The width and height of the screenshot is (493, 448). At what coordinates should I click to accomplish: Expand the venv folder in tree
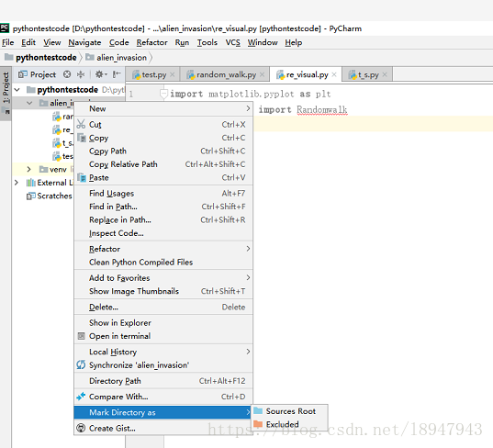29,170
